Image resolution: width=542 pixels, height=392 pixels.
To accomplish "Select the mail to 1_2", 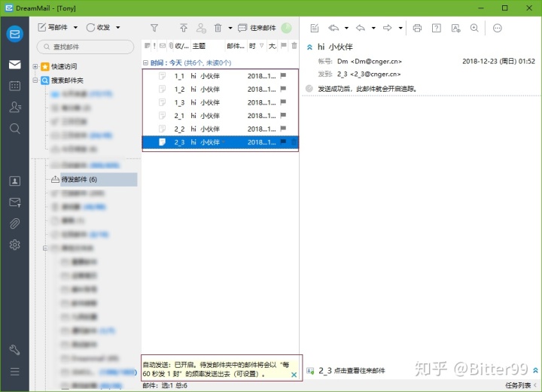I will (x=220, y=89).
